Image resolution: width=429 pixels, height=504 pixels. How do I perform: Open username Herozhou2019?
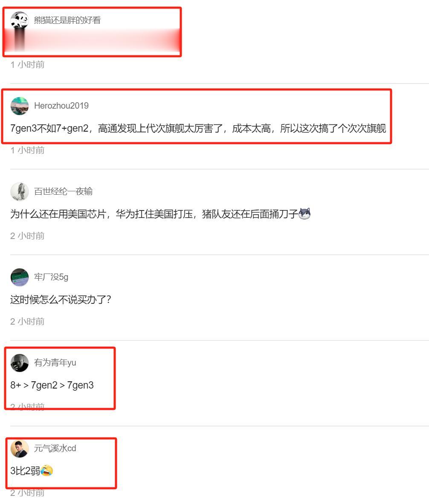tap(61, 106)
